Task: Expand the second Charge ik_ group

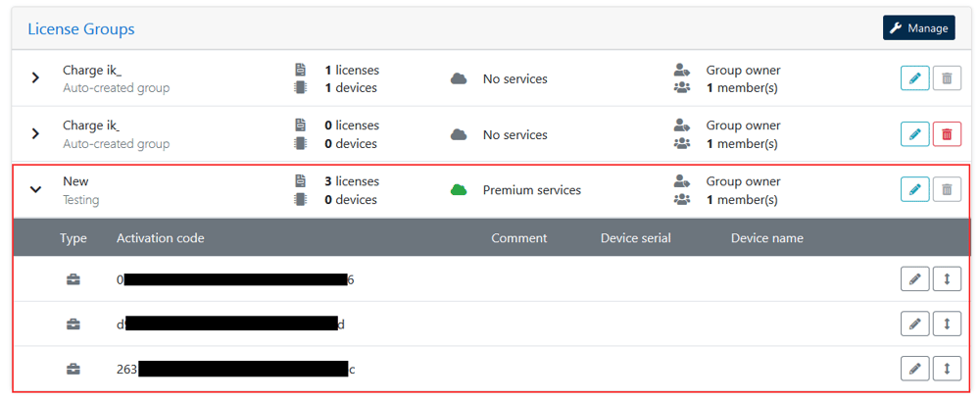Action: (x=35, y=133)
